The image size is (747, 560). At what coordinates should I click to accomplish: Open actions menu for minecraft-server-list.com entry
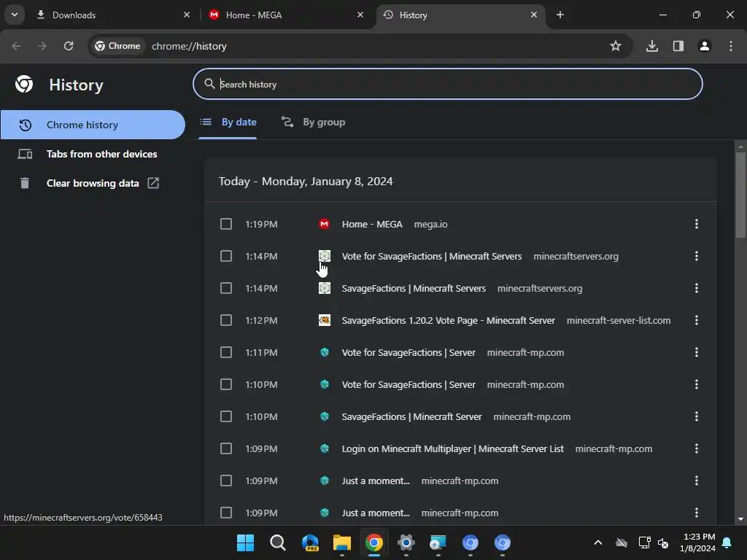[x=697, y=320]
